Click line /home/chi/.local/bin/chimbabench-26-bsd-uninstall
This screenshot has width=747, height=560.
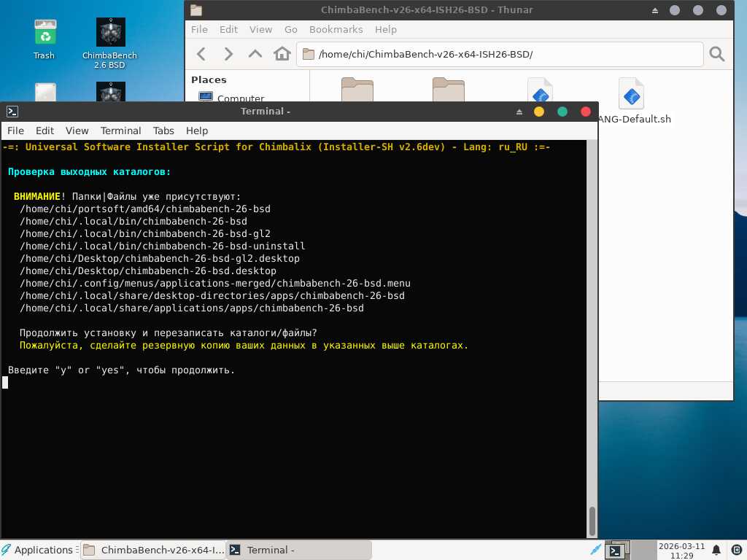pos(163,246)
